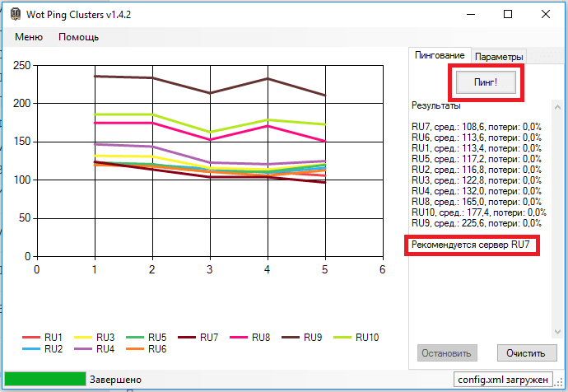
Task: Click the RU2 blue legend marker
Action: click(31, 349)
